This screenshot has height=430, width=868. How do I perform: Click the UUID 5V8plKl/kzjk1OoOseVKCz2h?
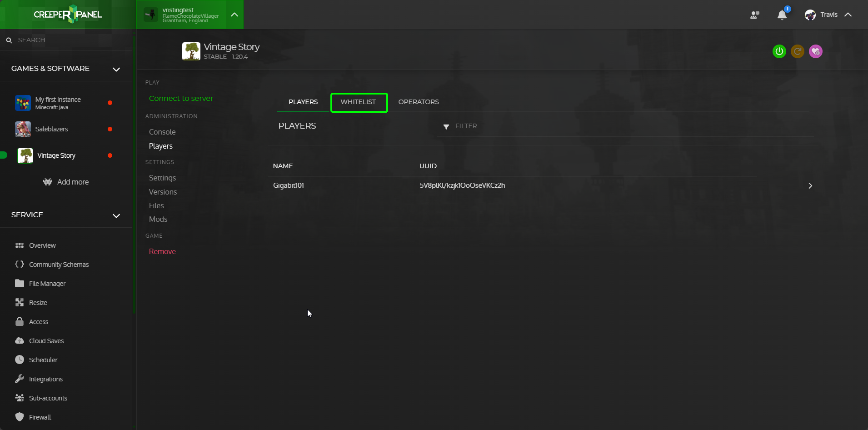pos(462,185)
